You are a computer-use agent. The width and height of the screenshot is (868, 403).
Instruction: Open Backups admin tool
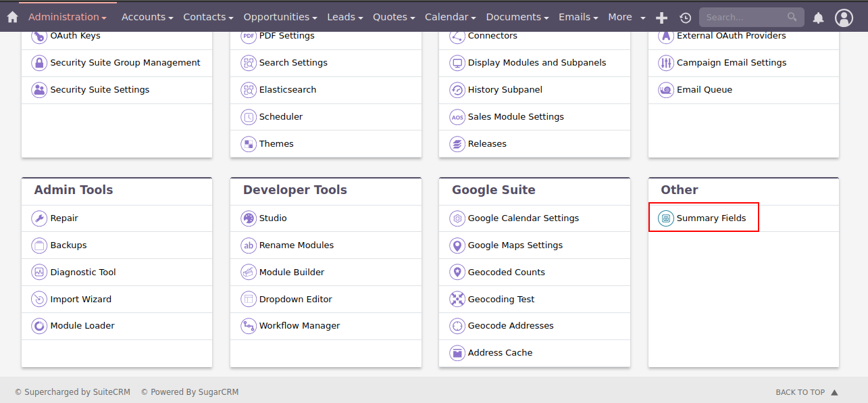click(69, 245)
